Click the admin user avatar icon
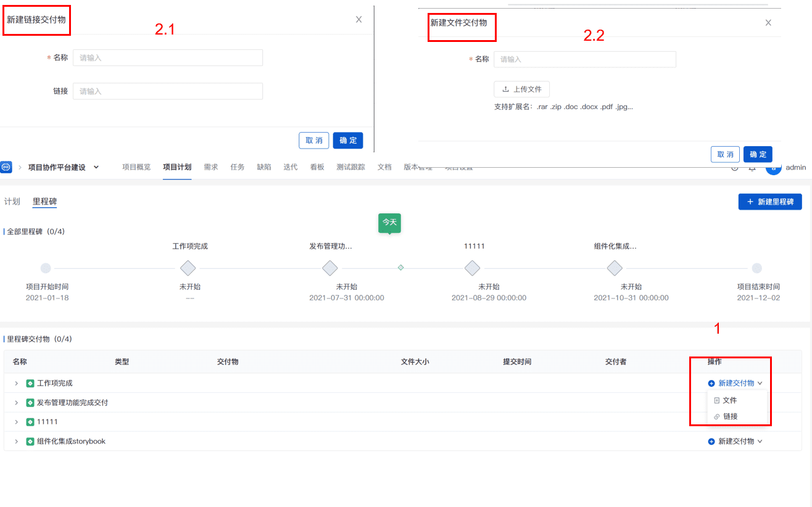812x507 pixels. coord(773,168)
